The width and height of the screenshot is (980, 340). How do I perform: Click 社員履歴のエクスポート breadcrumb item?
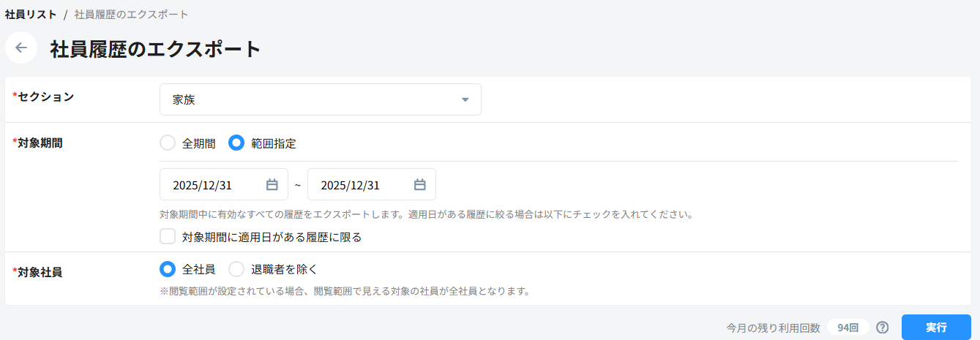pyautogui.click(x=131, y=15)
